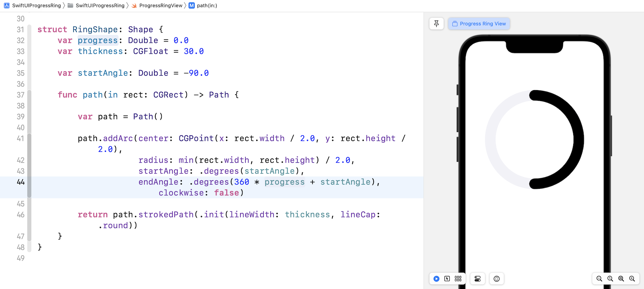Click the false value for clockwise

226,193
